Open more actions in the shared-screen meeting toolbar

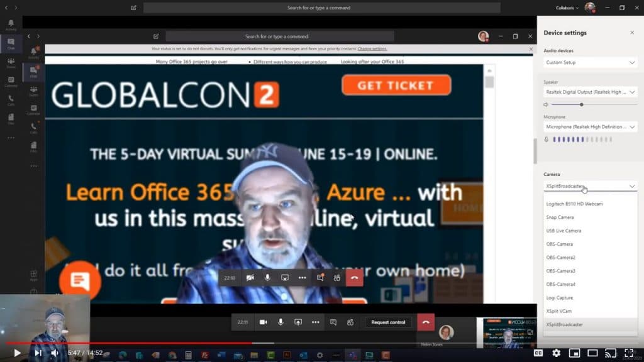click(303, 278)
